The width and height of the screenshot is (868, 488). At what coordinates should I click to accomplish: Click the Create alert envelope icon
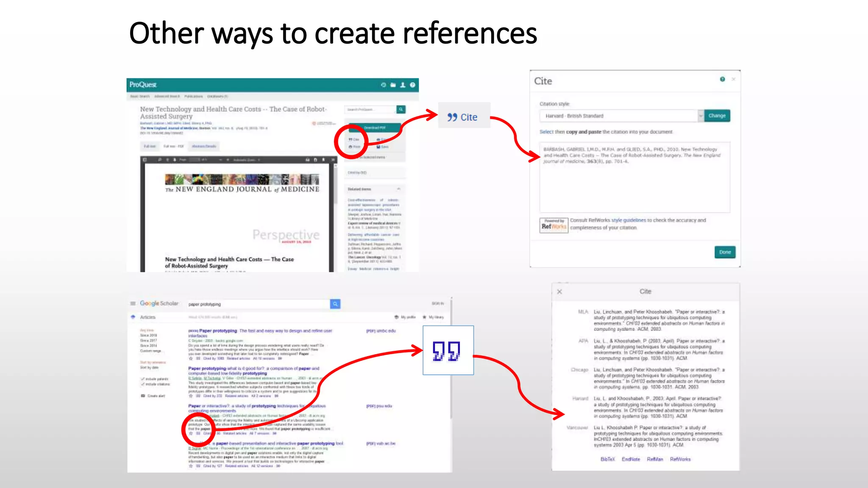(x=143, y=396)
